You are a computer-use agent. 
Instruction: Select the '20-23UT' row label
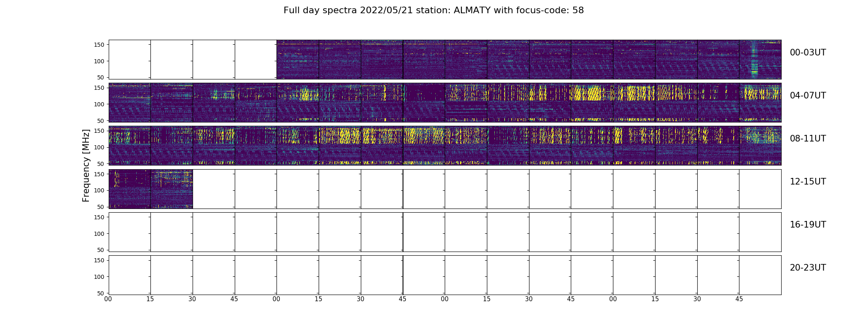[808, 268]
